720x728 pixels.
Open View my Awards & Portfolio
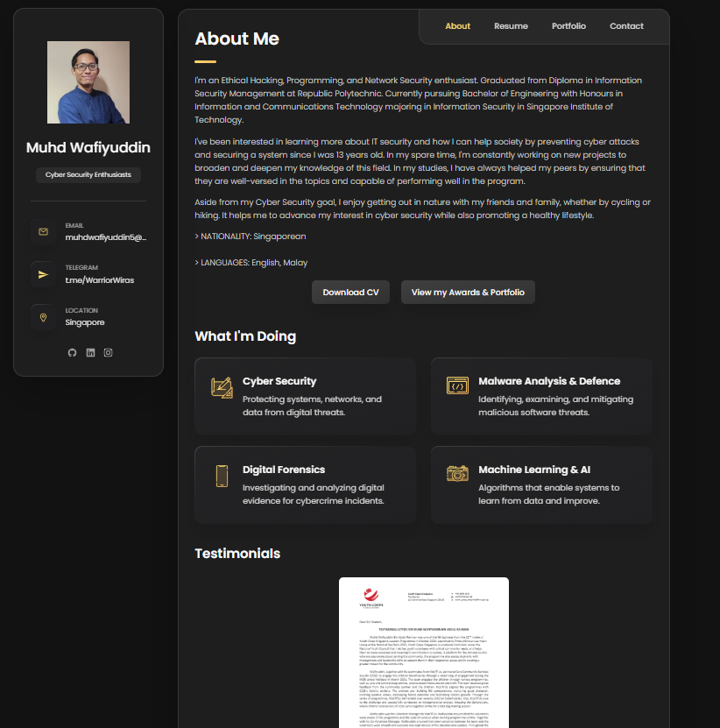click(x=468, y=292)
